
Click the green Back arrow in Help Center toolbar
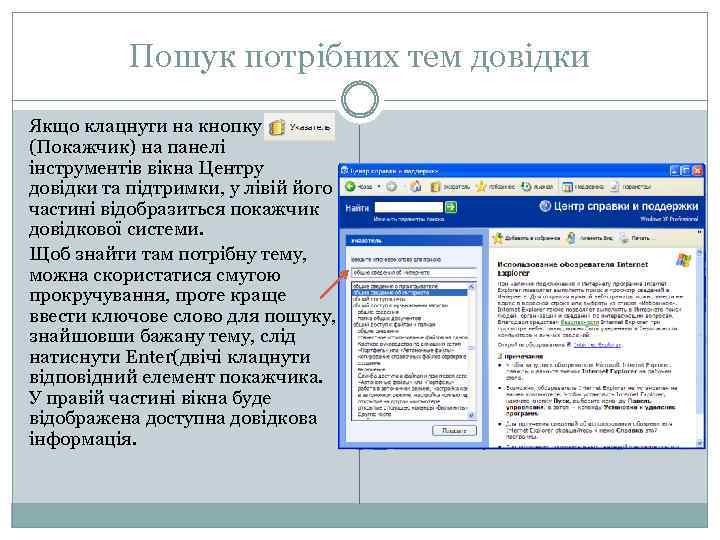click(351, 186)
